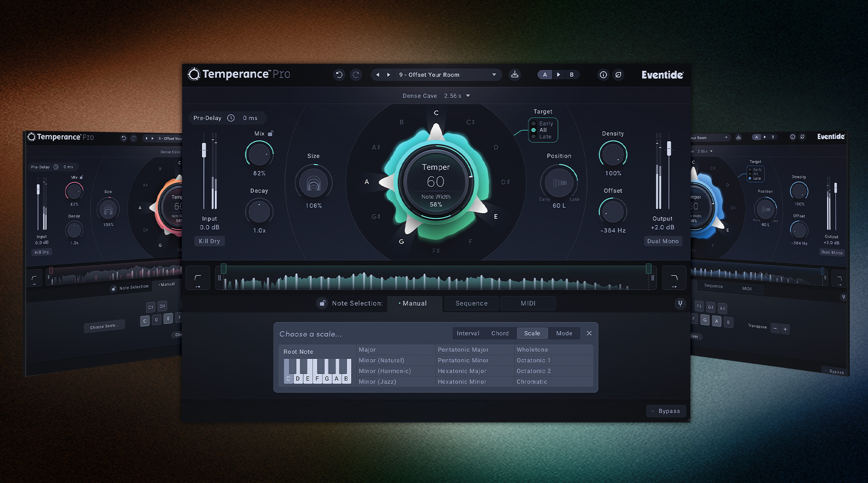Toggle the Note Selection lock icon

pos(322,303)
